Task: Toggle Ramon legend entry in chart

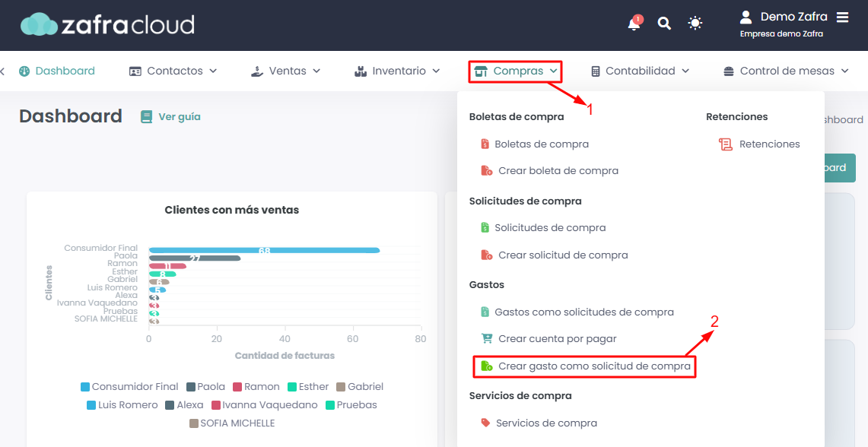Action: pos(256,387)
